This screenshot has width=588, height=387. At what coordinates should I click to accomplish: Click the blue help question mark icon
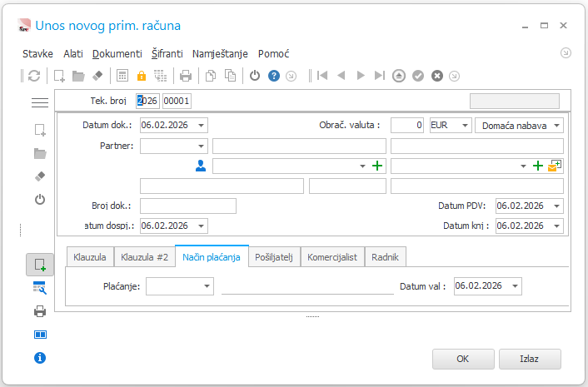click(274, 76)
